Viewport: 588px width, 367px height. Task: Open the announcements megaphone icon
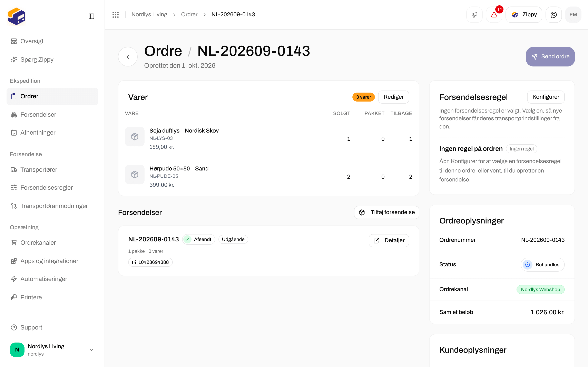[474, 14]
